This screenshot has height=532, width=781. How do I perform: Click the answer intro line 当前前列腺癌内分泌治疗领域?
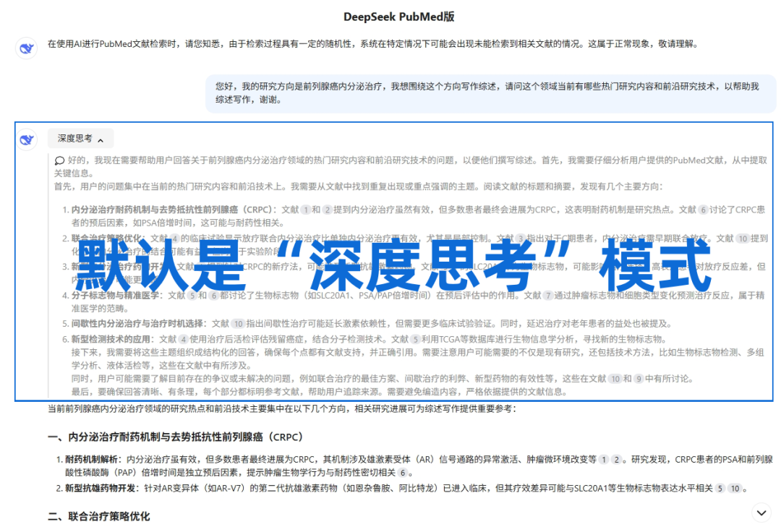click(283, 408)
